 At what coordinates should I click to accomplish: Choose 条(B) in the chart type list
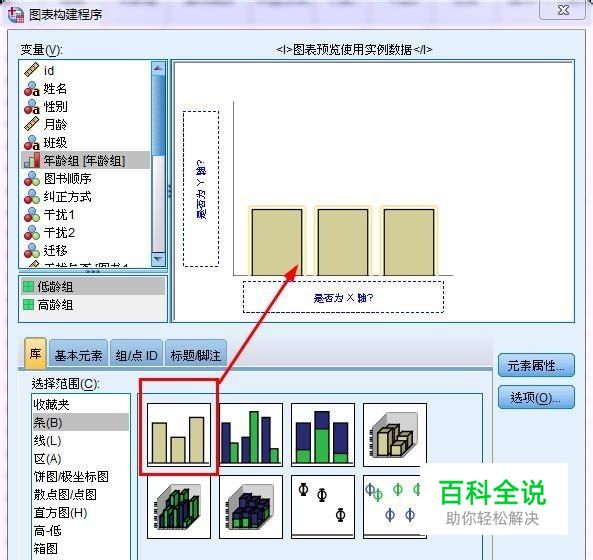pos(81,422)
